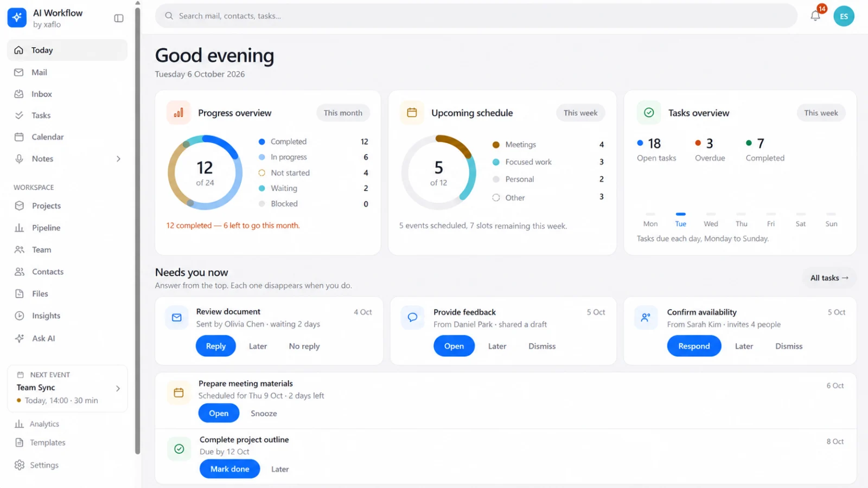The width and height of the screenshot is (868, 488).
Task: Click Respond on Confirm availability
Action: point(694,346)
